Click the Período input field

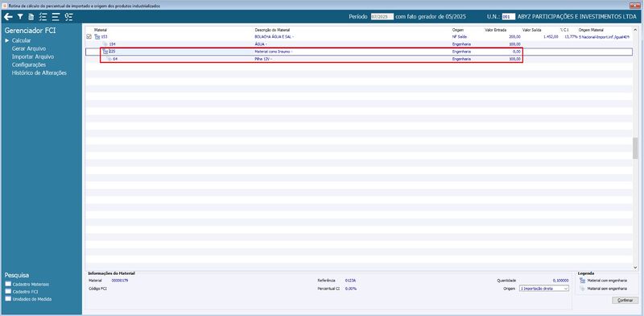382,17
